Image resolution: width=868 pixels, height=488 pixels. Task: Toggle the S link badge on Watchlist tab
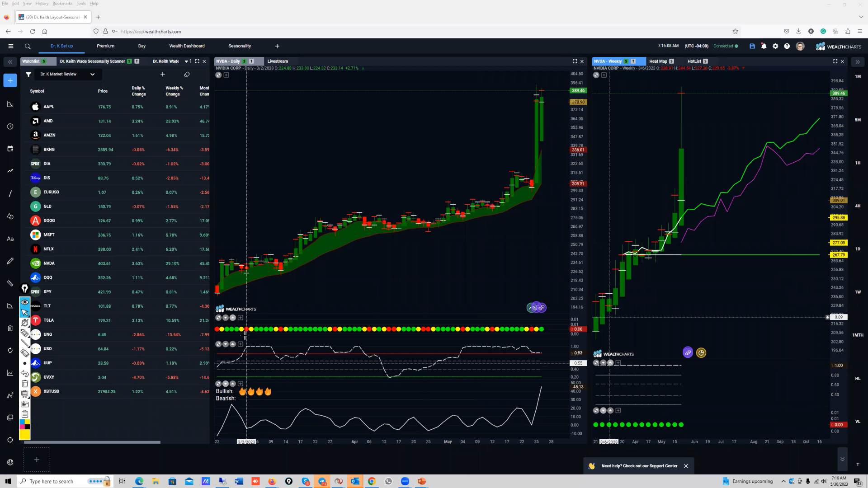[44, 61]
